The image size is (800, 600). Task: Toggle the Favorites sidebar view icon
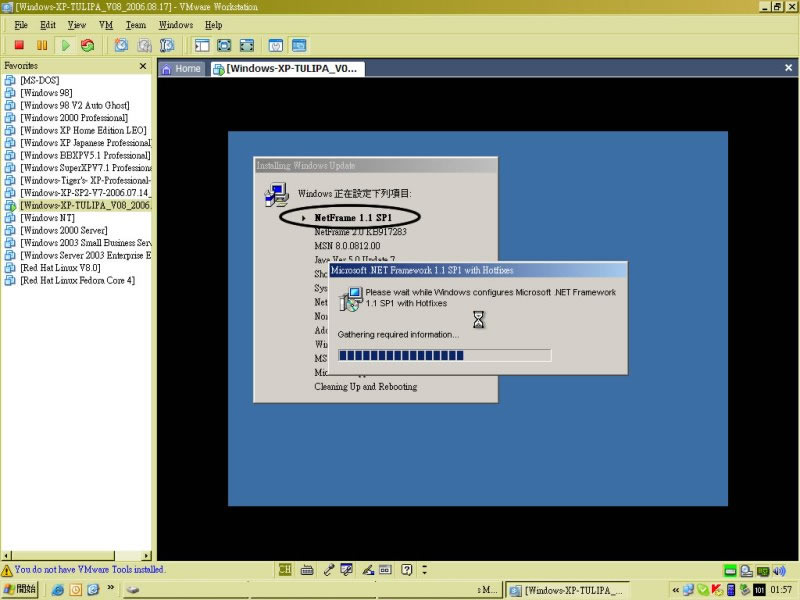click(202, 45)
